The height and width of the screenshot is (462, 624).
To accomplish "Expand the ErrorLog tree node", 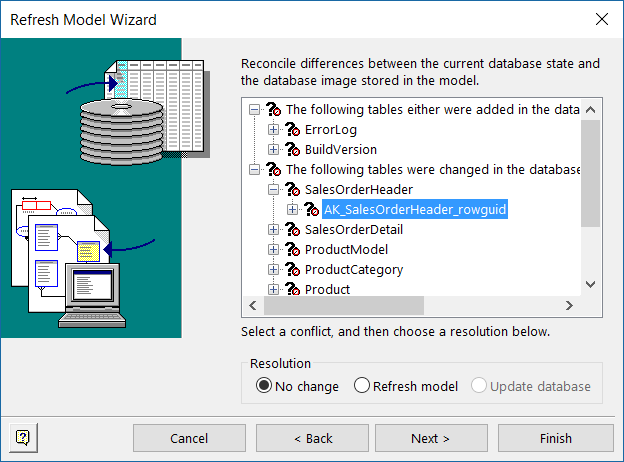I will pyautogui.click(x=273, y=130).
